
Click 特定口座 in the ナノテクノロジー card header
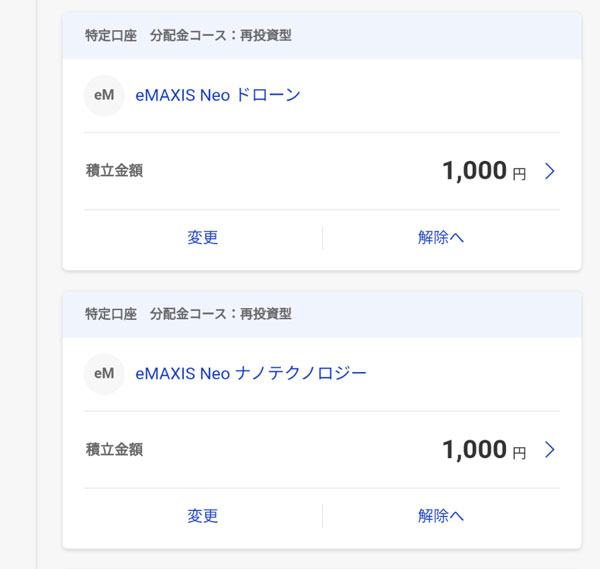(x=110, y=314)
